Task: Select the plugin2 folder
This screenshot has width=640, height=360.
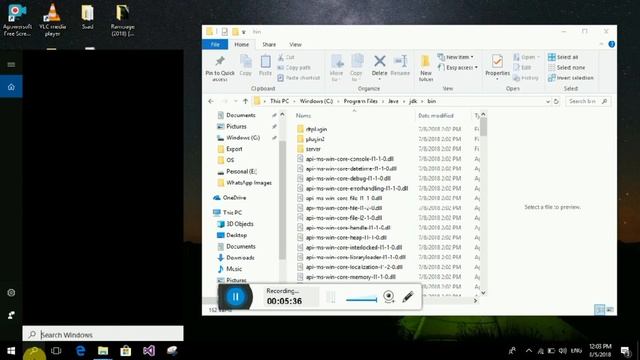Action: coord(315,139)
